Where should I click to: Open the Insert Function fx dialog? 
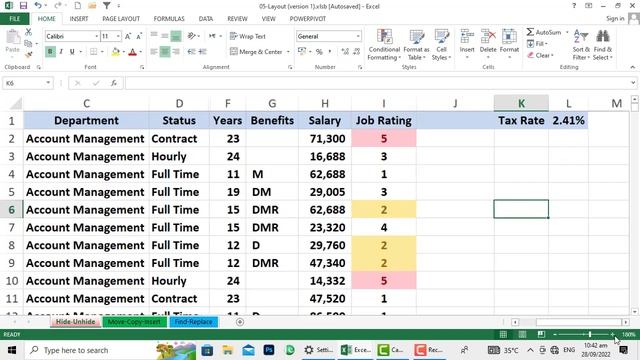click(114, 83)
